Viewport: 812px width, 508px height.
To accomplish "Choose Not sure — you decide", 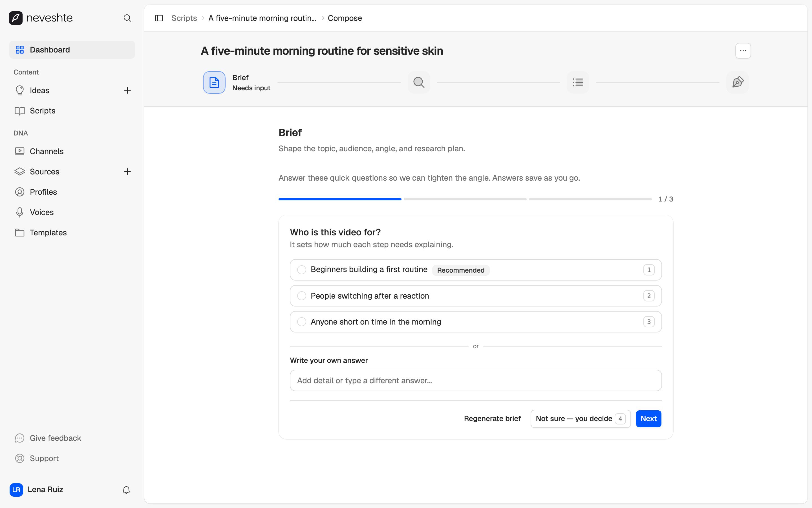I will point(581,419).
